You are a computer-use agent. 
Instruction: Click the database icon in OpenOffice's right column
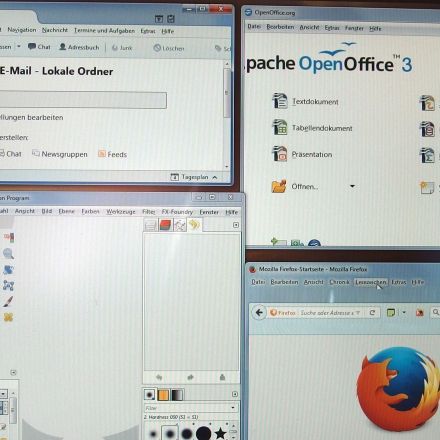(x=427, y=129)
